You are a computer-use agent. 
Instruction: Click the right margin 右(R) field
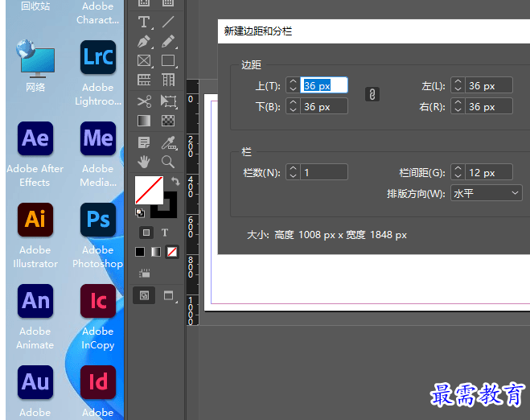click(488, 106)
